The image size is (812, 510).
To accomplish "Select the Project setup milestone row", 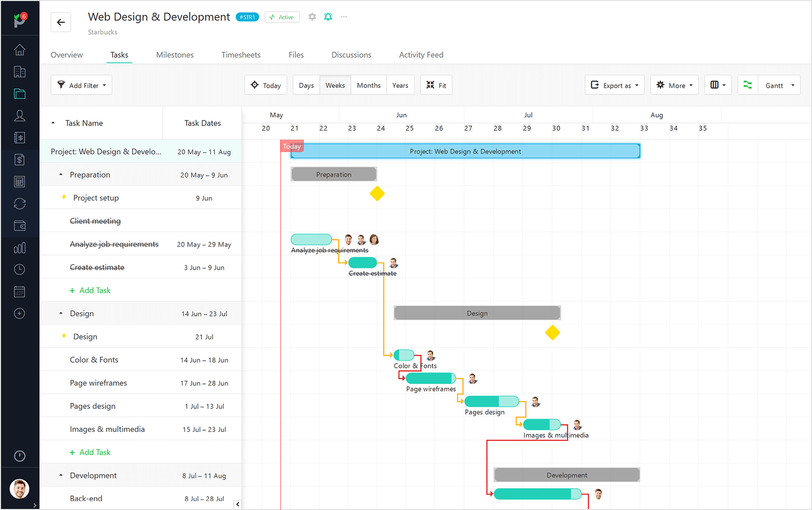I will [141, 198].
